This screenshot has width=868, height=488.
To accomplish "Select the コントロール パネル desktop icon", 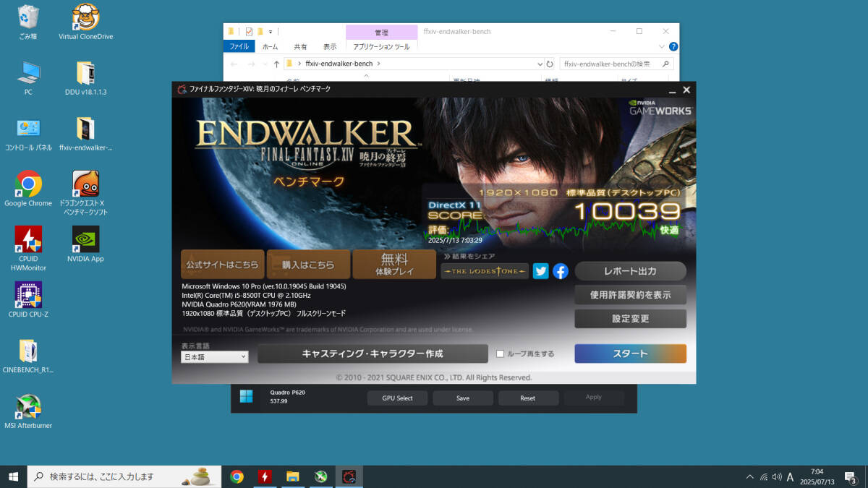I will point(28,134).
